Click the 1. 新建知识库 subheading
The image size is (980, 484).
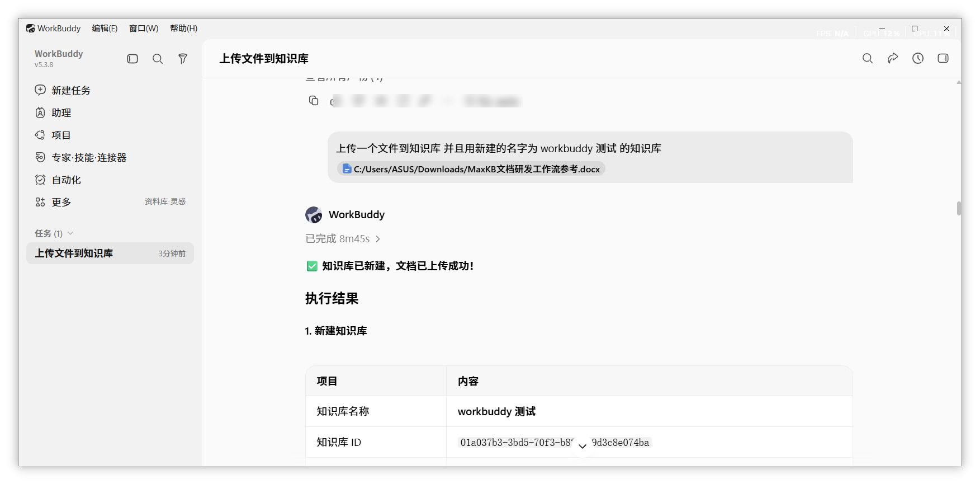click(336, 331)
